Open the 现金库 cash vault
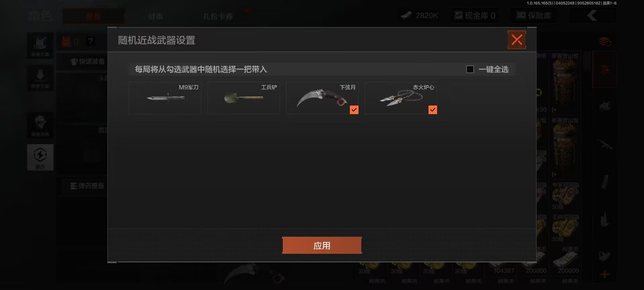The height and width of the screenshot is (290, 644). click(475, 15)
